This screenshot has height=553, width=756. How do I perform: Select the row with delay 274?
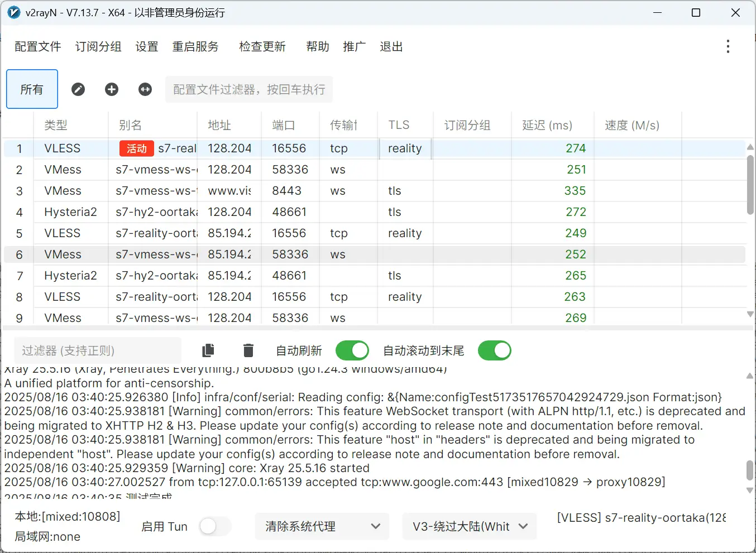pos(375,148)
